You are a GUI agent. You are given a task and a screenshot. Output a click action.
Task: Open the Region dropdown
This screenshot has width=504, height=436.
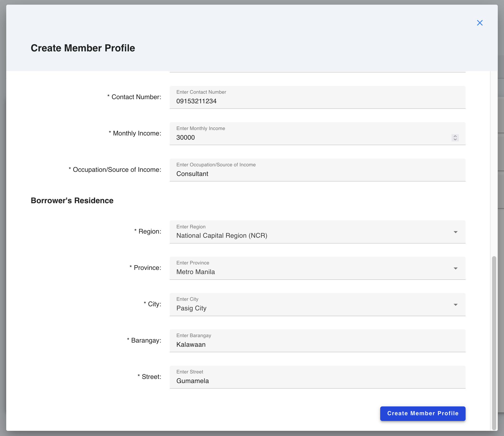[x=456, y=232]
